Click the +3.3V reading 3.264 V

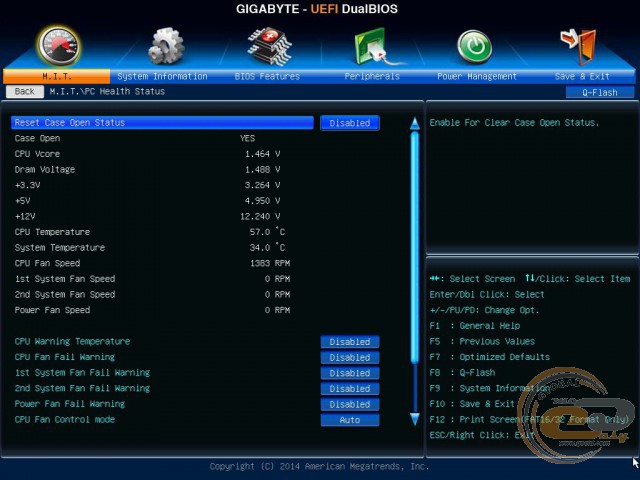click(x=262, y=185)
